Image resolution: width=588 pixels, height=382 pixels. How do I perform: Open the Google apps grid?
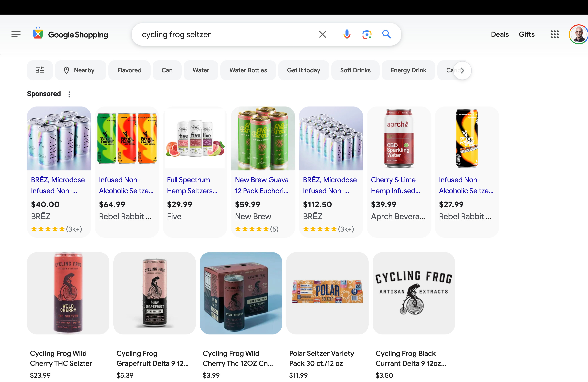pyautogui.click(x=554, y=34)
